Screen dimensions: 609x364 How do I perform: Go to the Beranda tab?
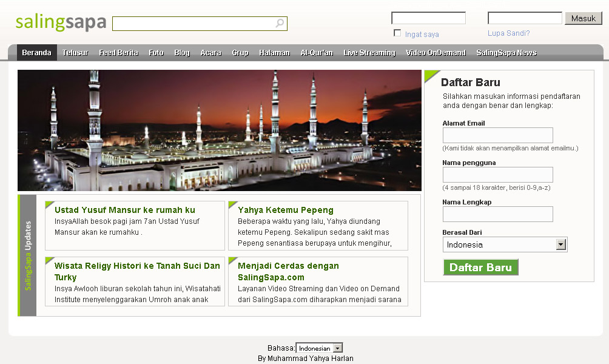coord(36,52)
